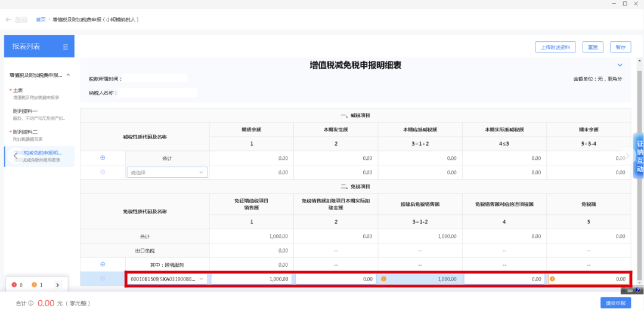Open the 请选择 减税性质 dropdown
Viewport: 644px width, 311px height.
167,173
